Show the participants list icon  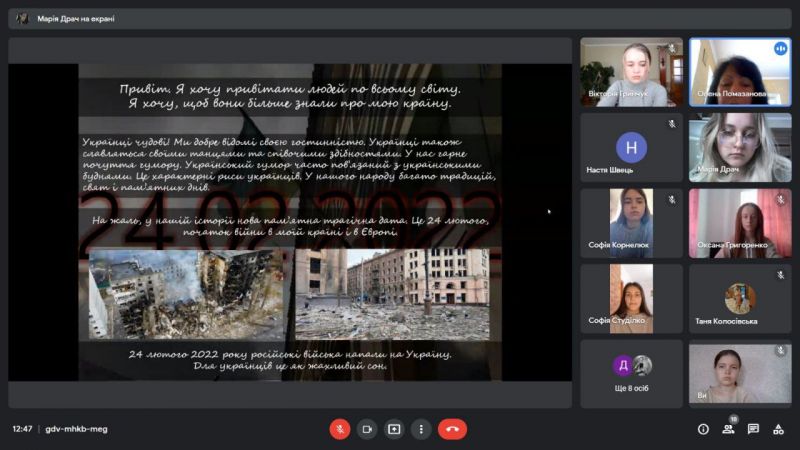pos(729,429)
